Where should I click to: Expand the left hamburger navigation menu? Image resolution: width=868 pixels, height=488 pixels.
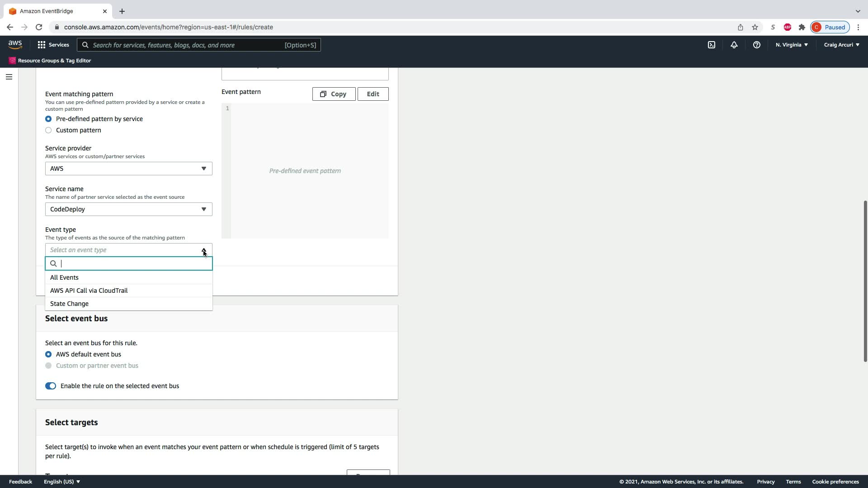pyautogui.click(x=9, y=77)
